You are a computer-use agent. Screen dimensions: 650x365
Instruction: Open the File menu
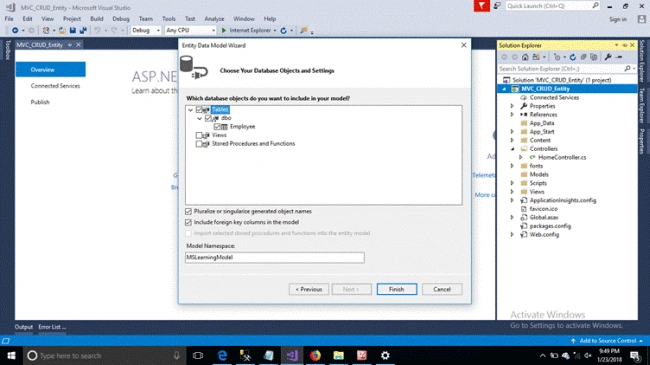9,19
